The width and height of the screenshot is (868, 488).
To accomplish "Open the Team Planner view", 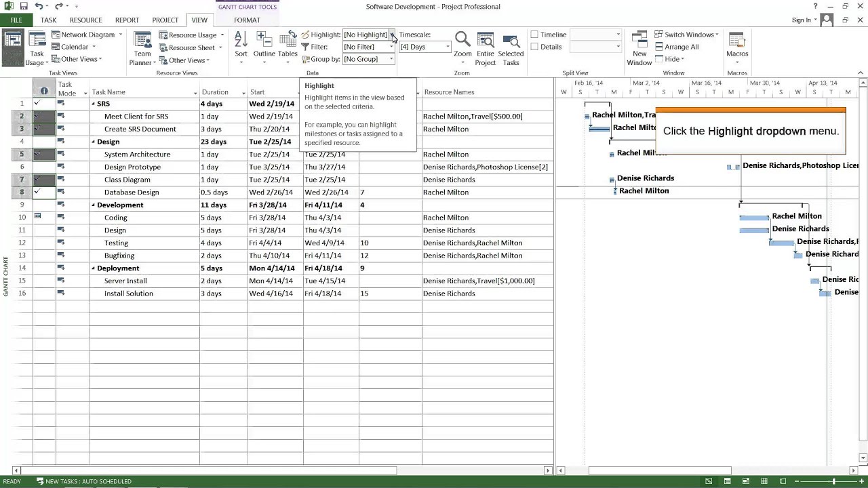I will click(142, 49).
